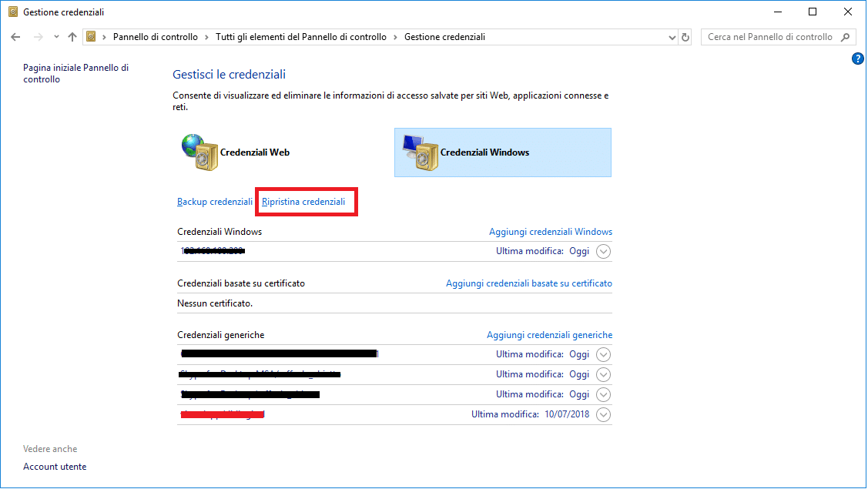The image size is (868, 489).
Task: Go back using the Back arrow
Action: (x=15, y=37)
